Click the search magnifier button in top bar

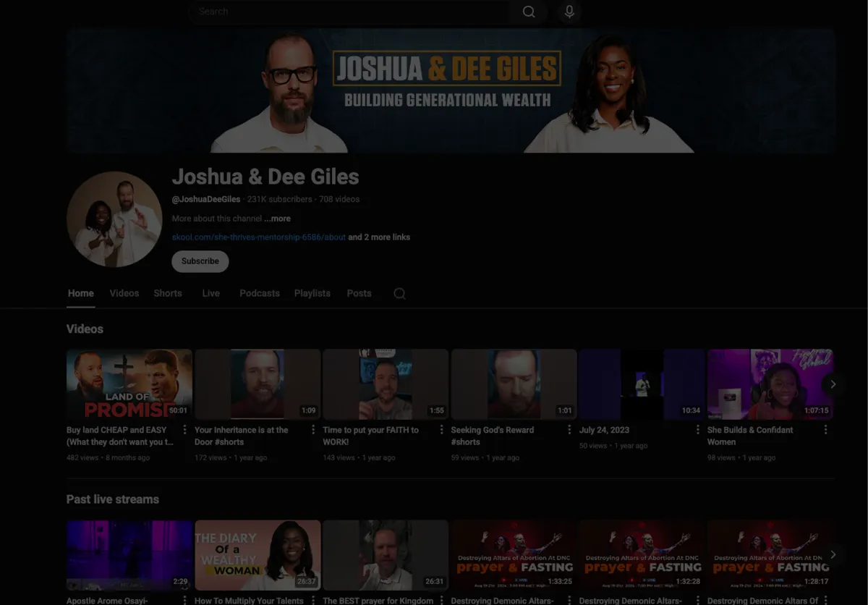pos(529,12)
